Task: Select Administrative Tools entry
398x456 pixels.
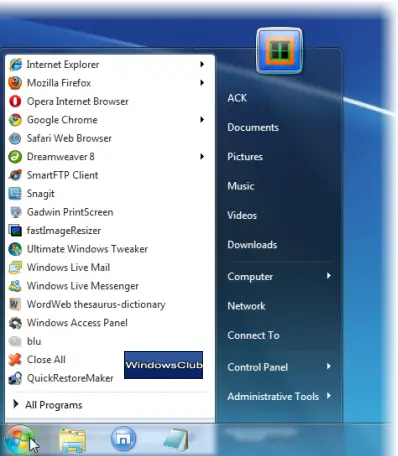Action: click(273, 397)
